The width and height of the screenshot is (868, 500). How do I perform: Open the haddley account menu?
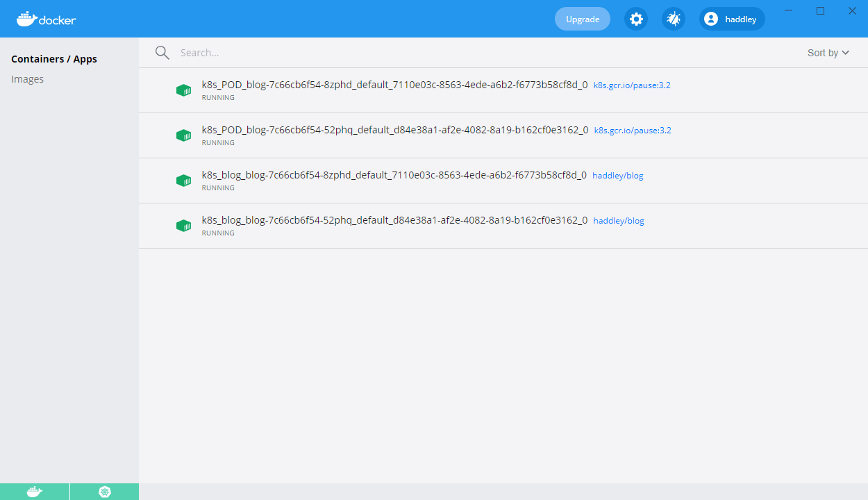[732, 19]
